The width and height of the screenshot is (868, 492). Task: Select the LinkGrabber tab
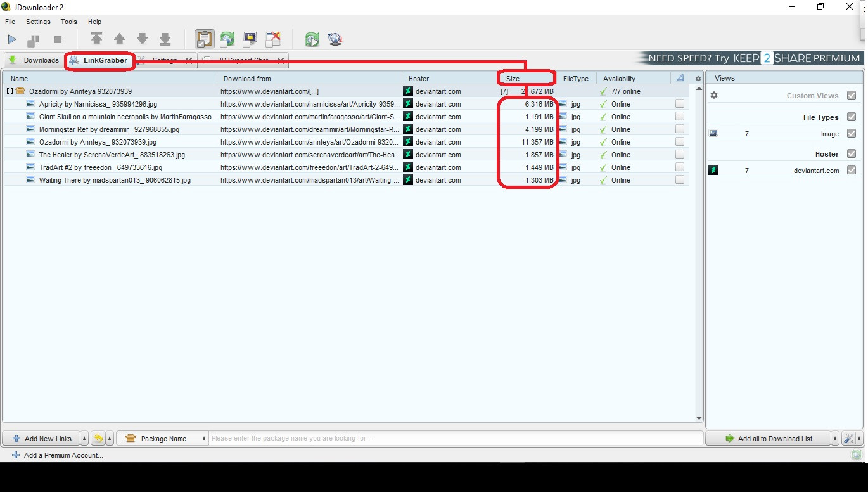click(x=99, y=60)
